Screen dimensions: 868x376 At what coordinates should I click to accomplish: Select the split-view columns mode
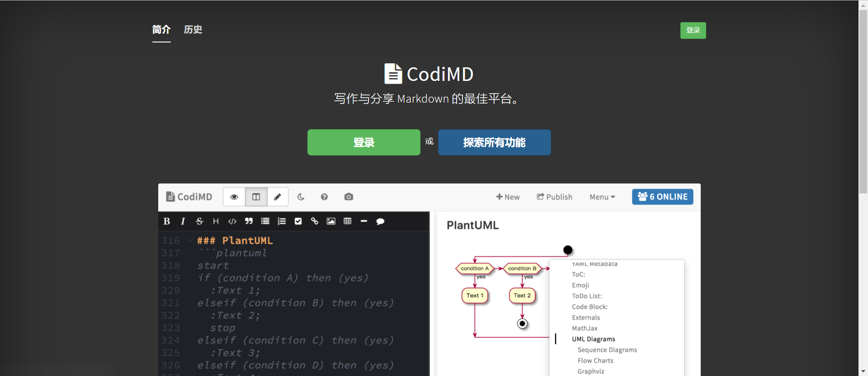(256, 197)
